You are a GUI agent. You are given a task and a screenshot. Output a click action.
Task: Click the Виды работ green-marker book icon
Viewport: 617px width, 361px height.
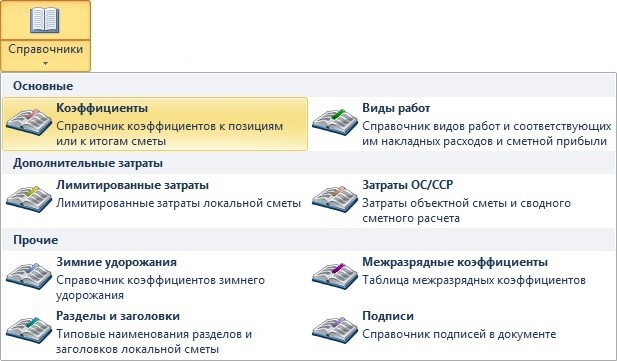335,122
